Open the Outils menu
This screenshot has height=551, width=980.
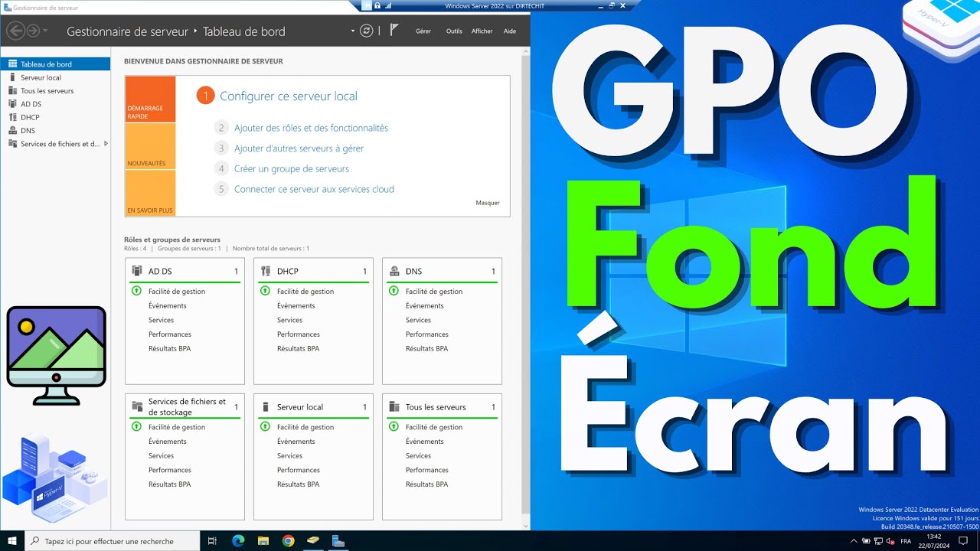tap(454, 31)
